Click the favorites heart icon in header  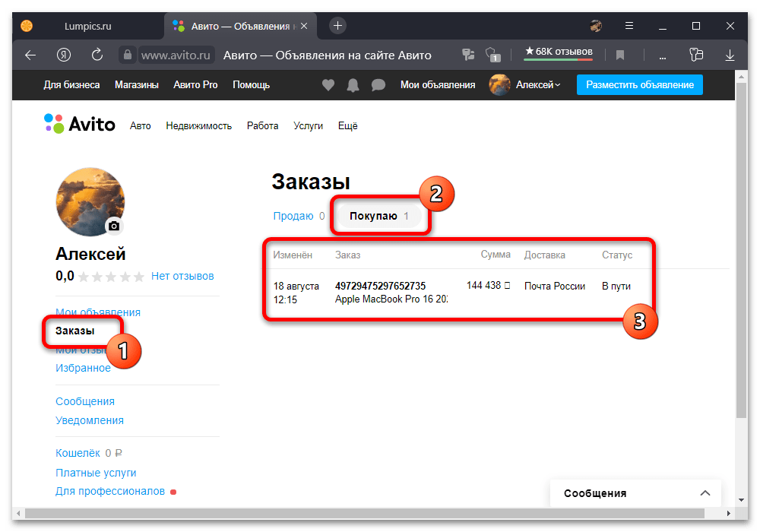click(328, 85)
